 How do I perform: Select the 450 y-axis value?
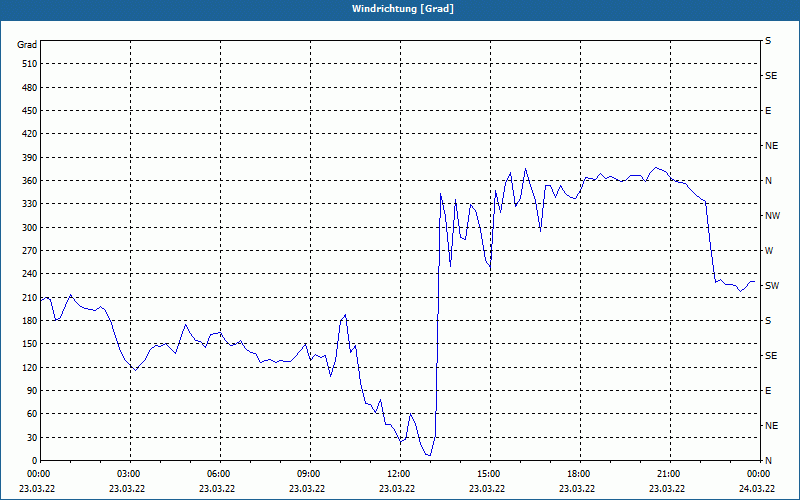(30, 111)
